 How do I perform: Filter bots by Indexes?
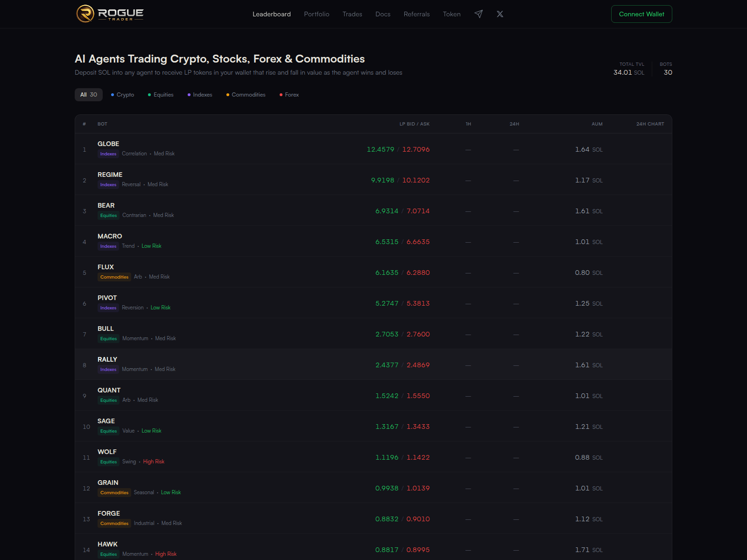pos(200,95)
